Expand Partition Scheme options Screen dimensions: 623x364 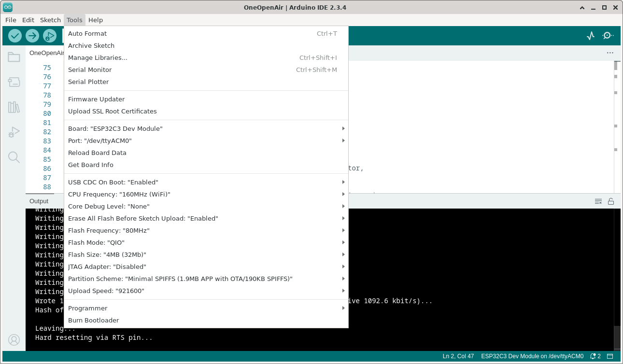[206, 279]
